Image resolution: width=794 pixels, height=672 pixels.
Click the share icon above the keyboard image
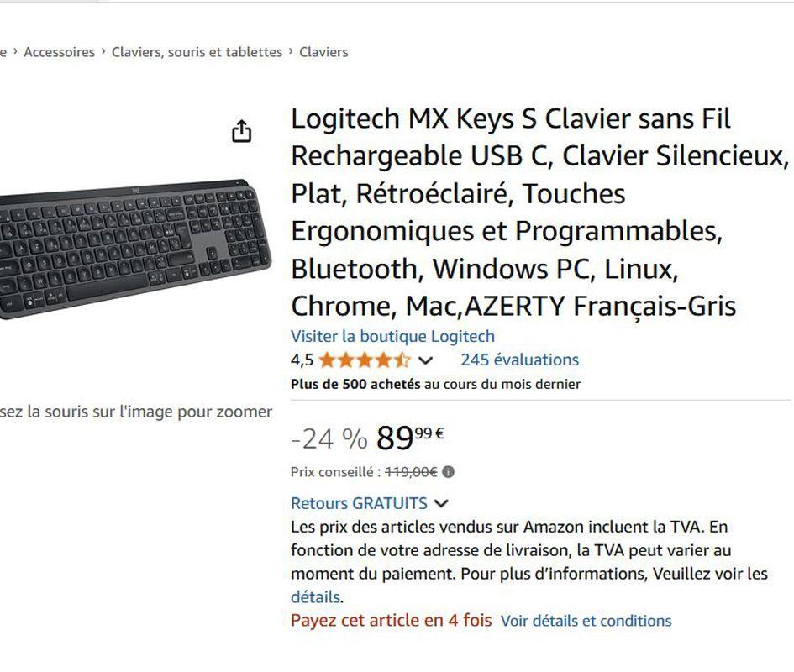(x=241, y=132)
